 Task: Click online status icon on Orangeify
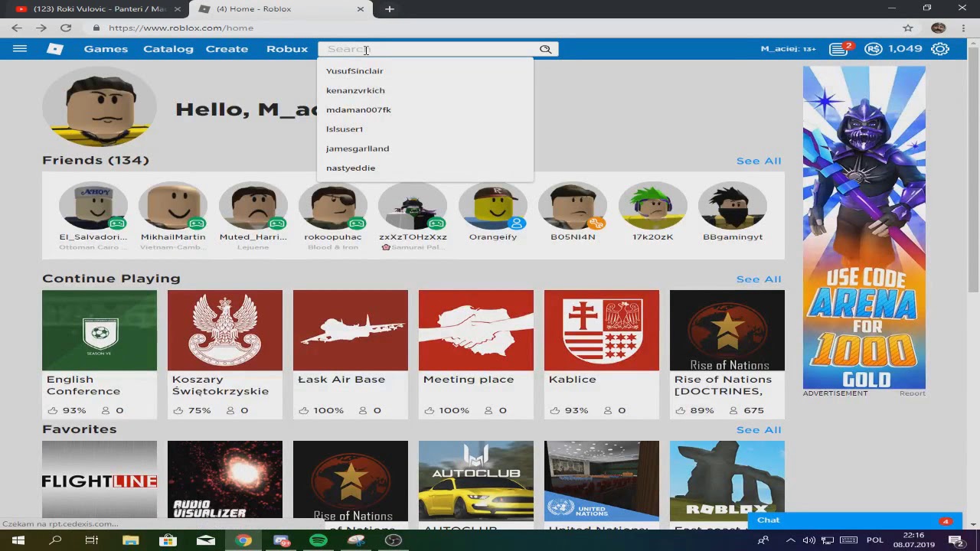click(x=517, y=223)
